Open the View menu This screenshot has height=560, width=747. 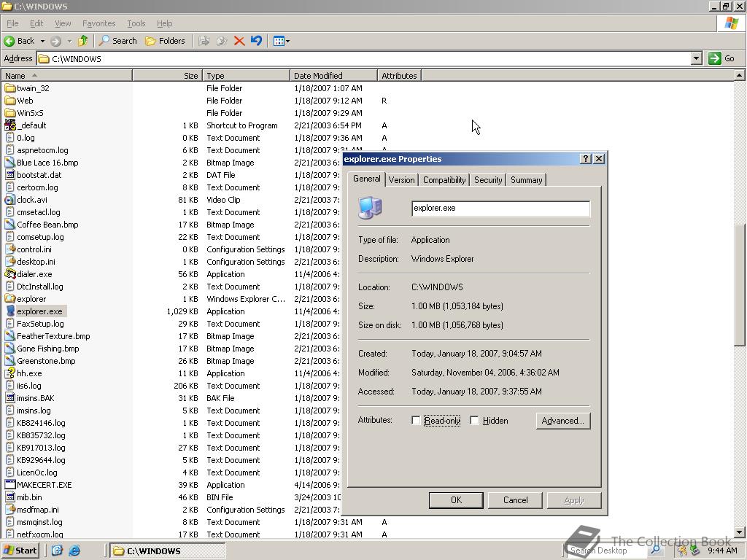coord(63,23)
